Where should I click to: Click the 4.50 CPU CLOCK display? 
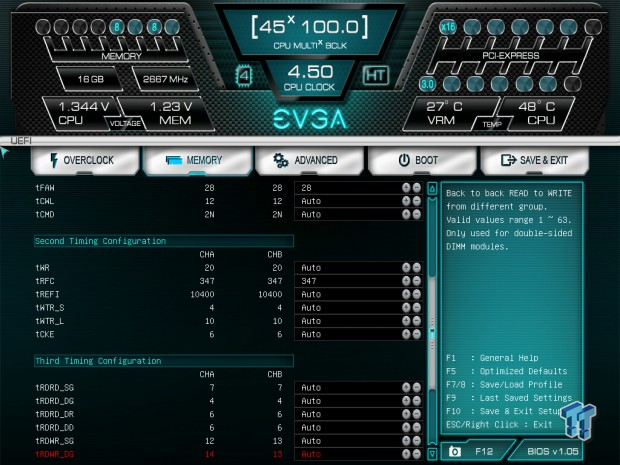[x=310, y=78]
